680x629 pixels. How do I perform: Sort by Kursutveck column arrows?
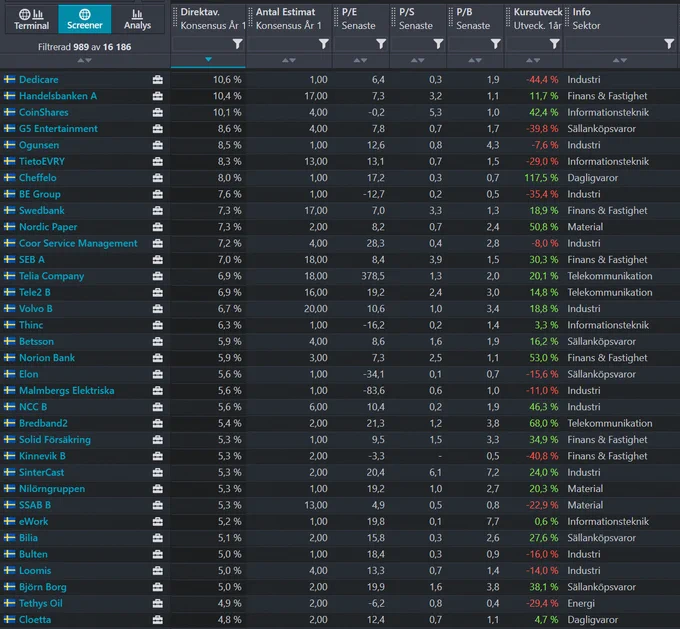point(533,60)
